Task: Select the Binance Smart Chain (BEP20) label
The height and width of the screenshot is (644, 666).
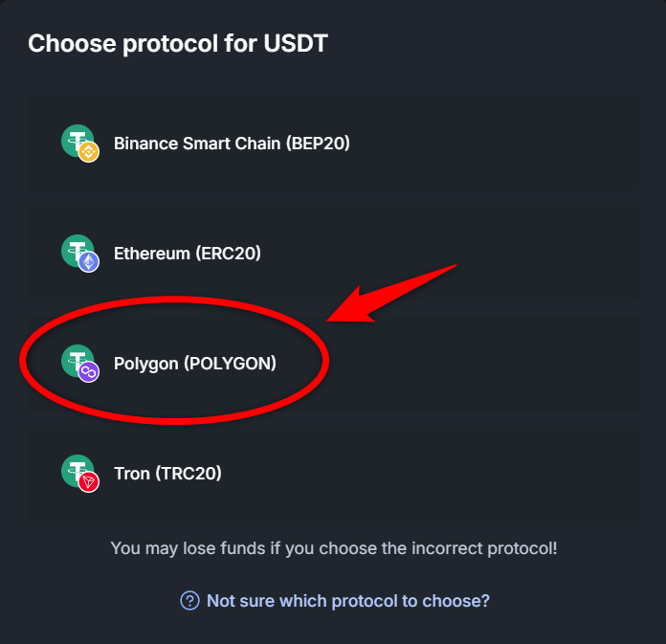Action: tap(232, 144)
